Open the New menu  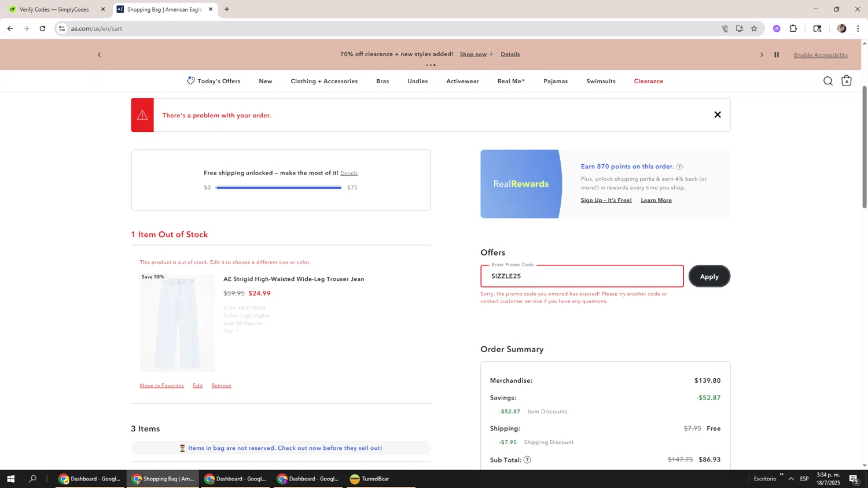266,81
